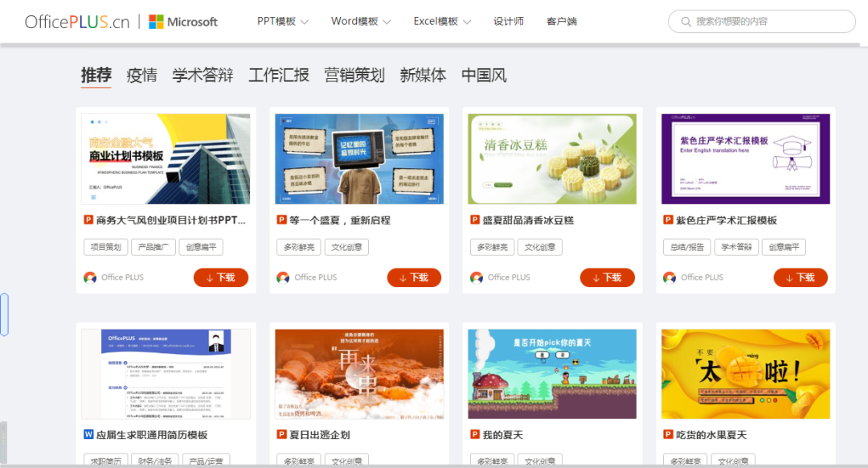This screenshot has width=868, height=468.
Task: Select the 推荐 category tab
Action: tap(96, 75)
